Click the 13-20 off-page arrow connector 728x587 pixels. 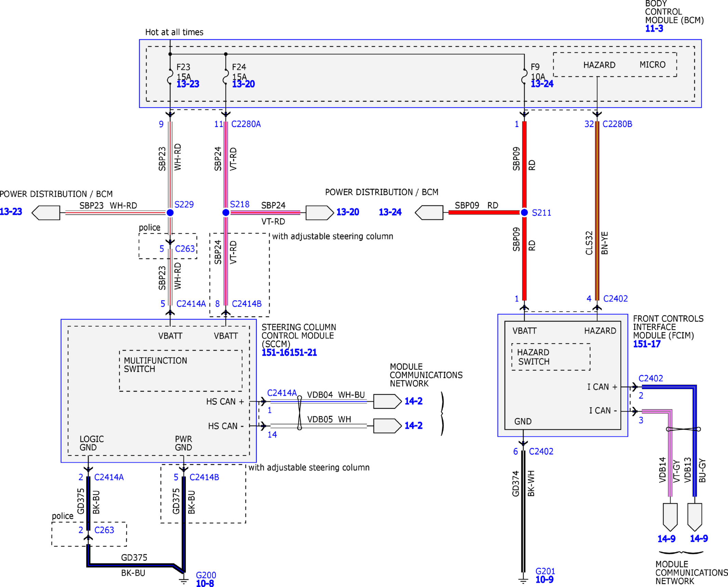(x=320, y=213)
